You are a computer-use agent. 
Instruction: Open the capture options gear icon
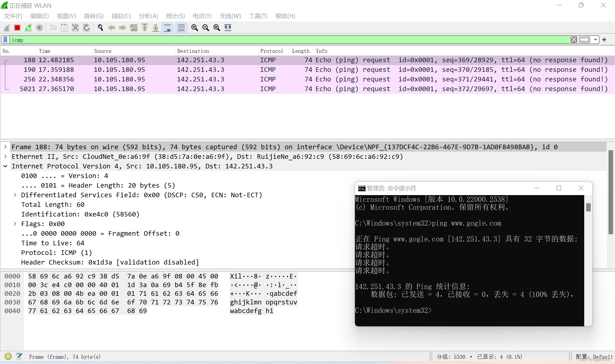tap(39, 28)
